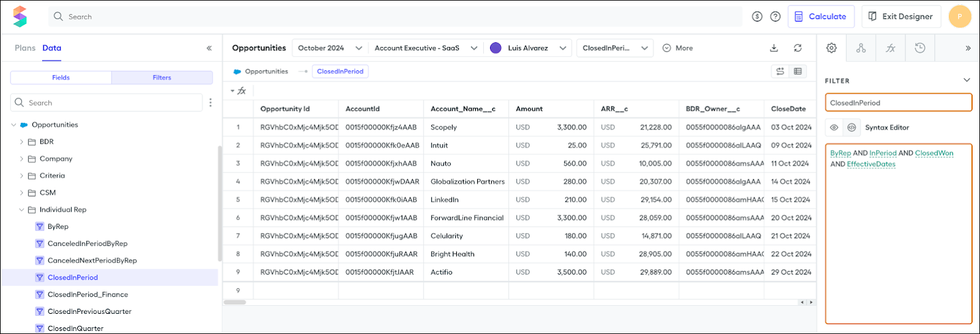The height and width of the screenshot is (334, 980).
Task: Select the Scopely account name cell
Action: [466, 127]
